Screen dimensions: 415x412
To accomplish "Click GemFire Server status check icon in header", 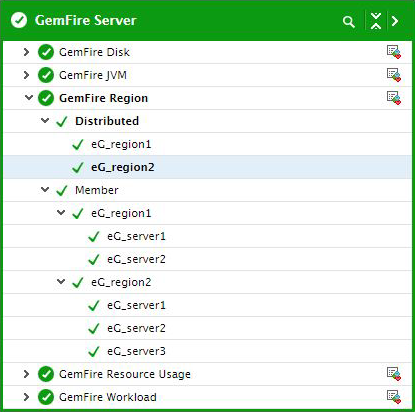I will (19, 20).
